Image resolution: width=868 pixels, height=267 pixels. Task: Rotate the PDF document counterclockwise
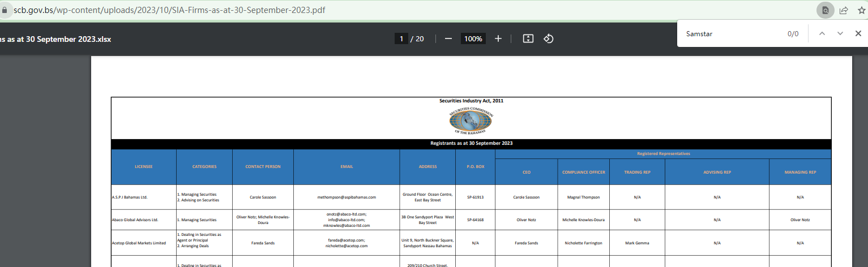click(548, 38)
